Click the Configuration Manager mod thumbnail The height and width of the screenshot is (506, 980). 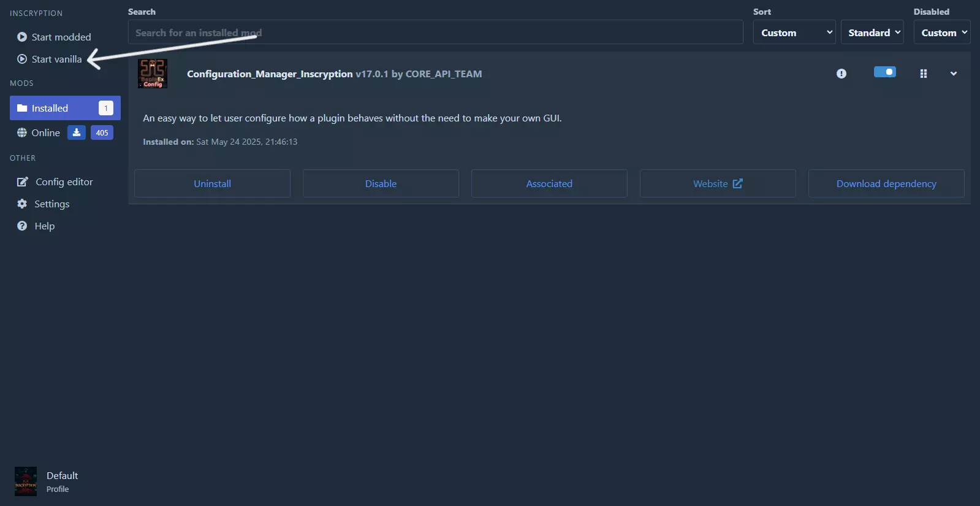153,74
